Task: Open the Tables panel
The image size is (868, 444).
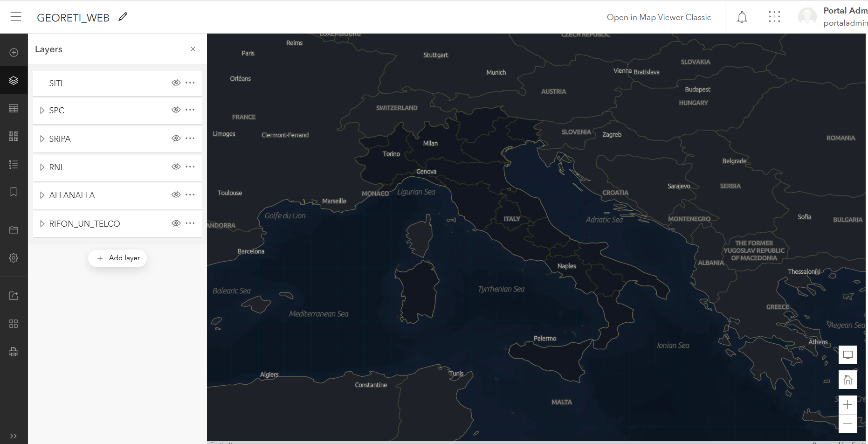Action: (14, 108)
